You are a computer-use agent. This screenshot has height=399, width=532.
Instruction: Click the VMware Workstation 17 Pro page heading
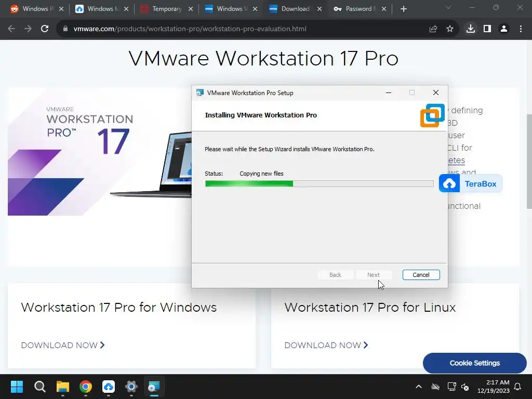pos(263,58)
